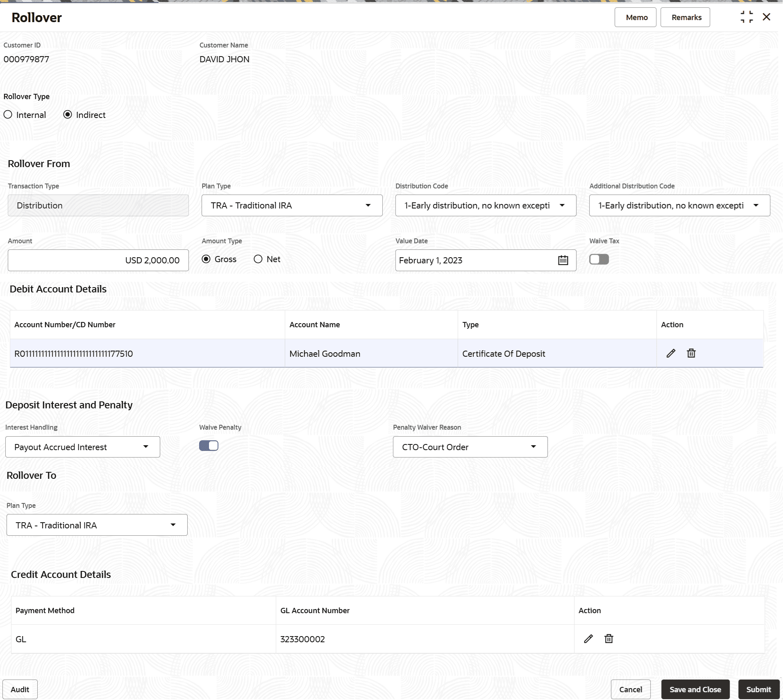The height and width of the screenshot is (700, 783).
Task: Open the Remarks button
Action: (685, 17)
